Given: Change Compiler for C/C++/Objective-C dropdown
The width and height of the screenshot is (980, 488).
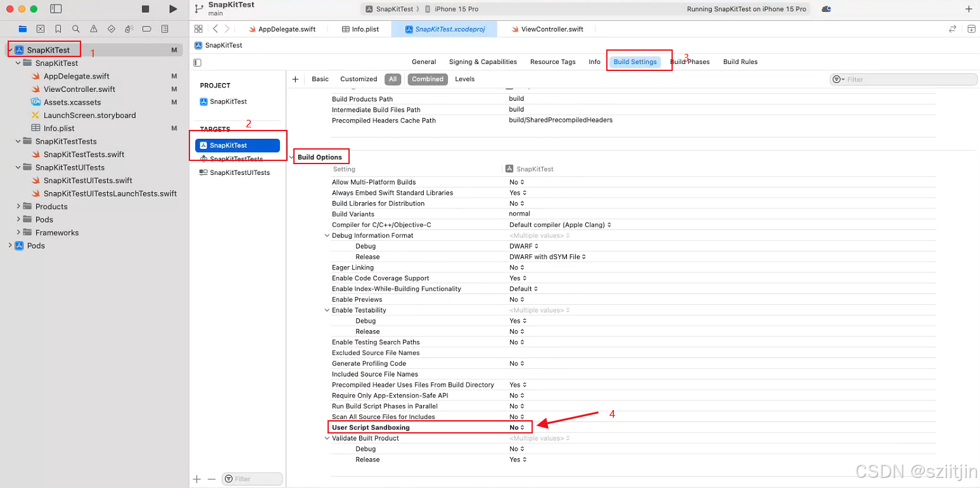Looking at the screenshot, I should (x=560, y=224).
